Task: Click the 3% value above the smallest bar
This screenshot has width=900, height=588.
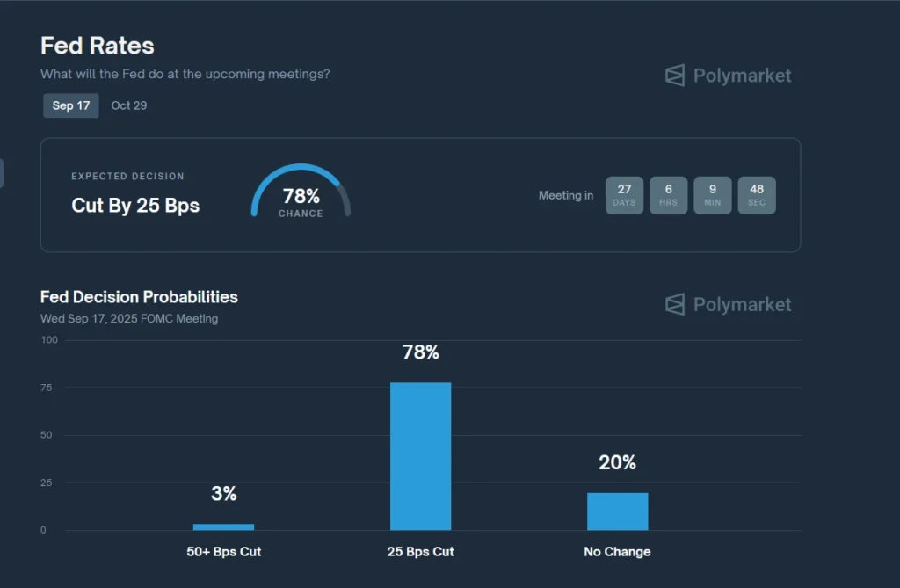Action: 224,494
